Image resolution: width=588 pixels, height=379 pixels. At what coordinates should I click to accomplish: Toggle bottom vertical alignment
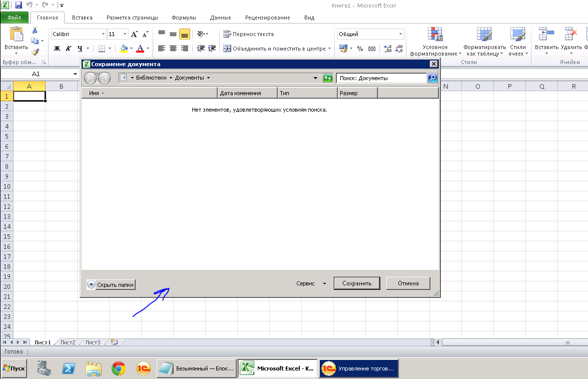(185, 34)
